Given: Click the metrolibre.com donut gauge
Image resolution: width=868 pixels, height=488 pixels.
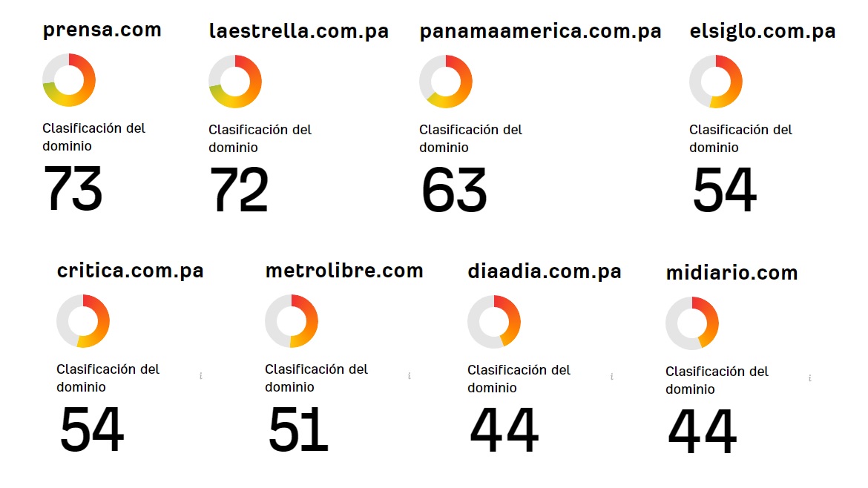Looking at the screenshot, I should (x=292, y=321).
